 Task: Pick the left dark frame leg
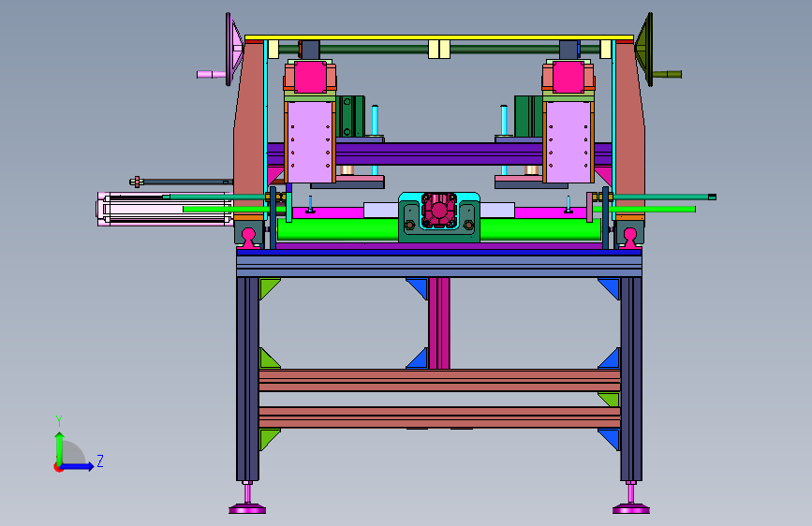click(x=247, y=379)
